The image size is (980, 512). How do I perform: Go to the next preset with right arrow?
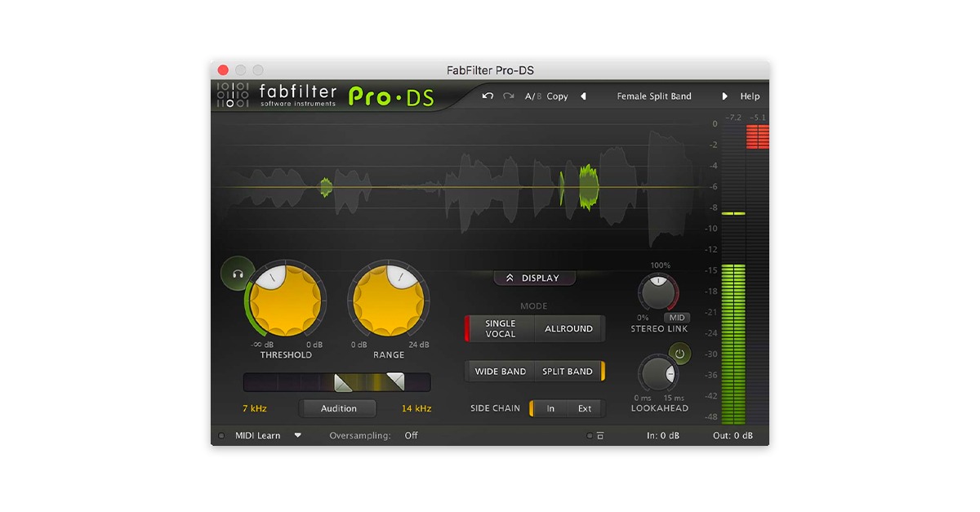click(724, 96)
